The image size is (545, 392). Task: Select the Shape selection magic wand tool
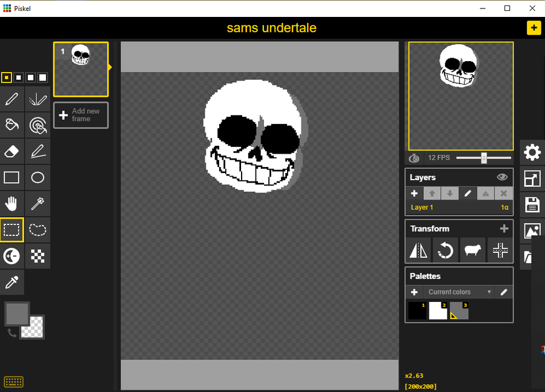[38, 203]
